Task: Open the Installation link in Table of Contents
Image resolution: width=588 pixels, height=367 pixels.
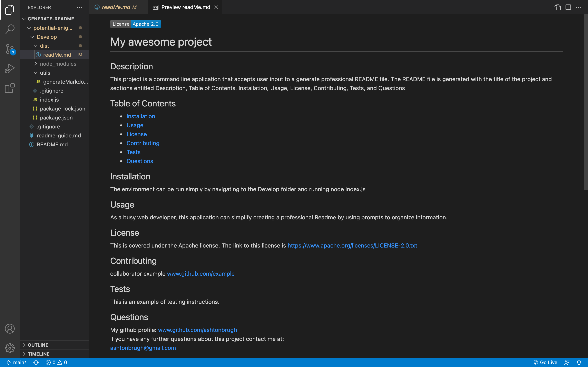Action: 141,116
